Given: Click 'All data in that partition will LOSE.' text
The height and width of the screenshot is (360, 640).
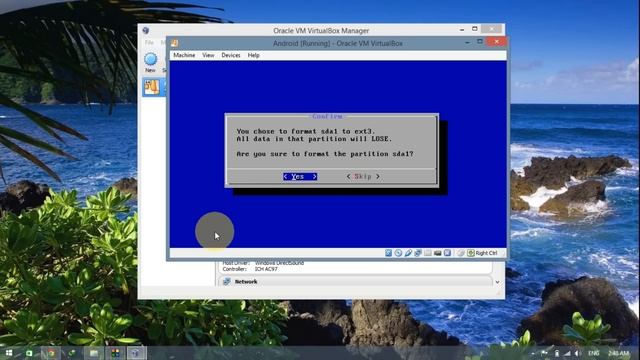Looking at the screenshot, I should click(x=314, y=139).
